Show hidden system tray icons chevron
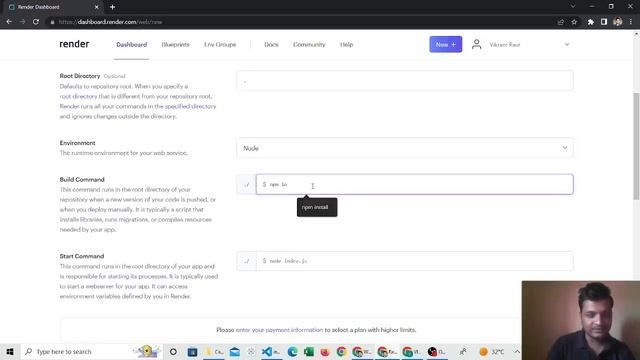Viewport: 640px width, 360px height. (517, 351)
